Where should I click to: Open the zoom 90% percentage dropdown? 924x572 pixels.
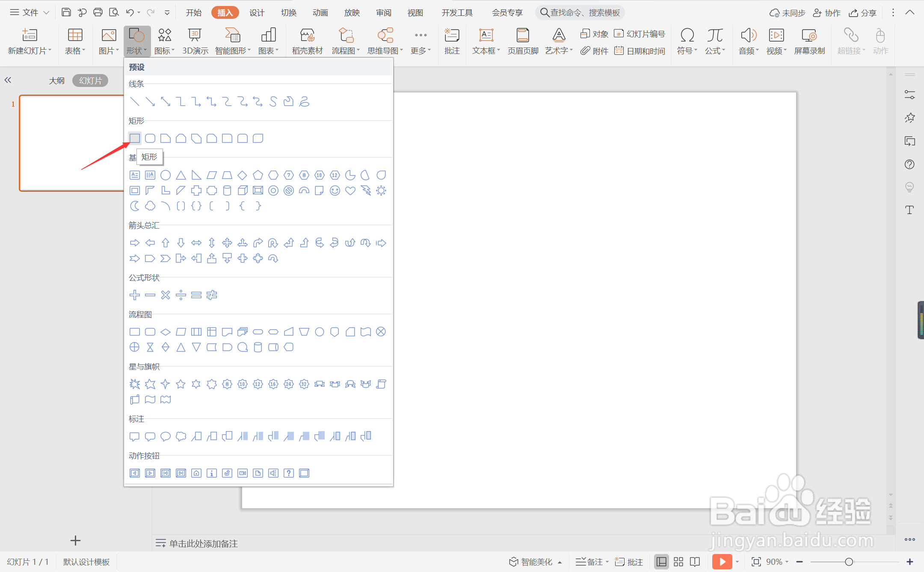776,562
